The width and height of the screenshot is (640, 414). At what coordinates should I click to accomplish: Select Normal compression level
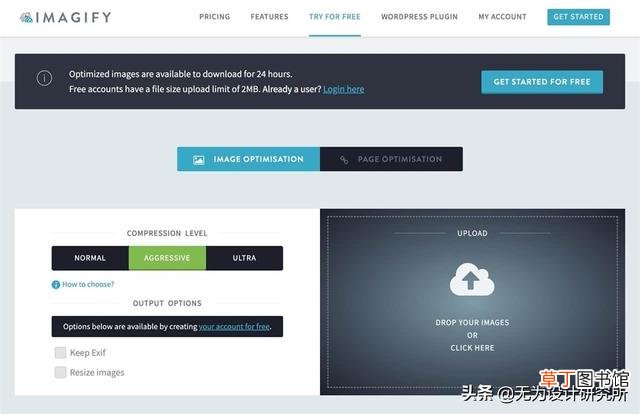pos(90,258)
